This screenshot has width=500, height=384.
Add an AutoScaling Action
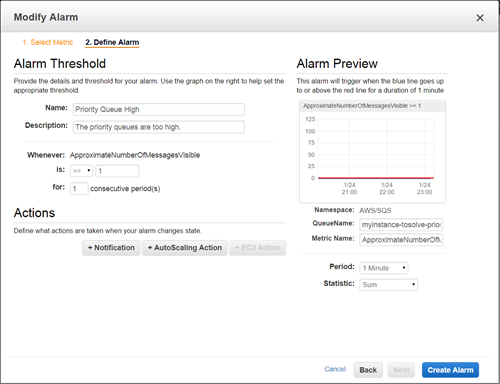pyautogui.click(x=185, y=248)
